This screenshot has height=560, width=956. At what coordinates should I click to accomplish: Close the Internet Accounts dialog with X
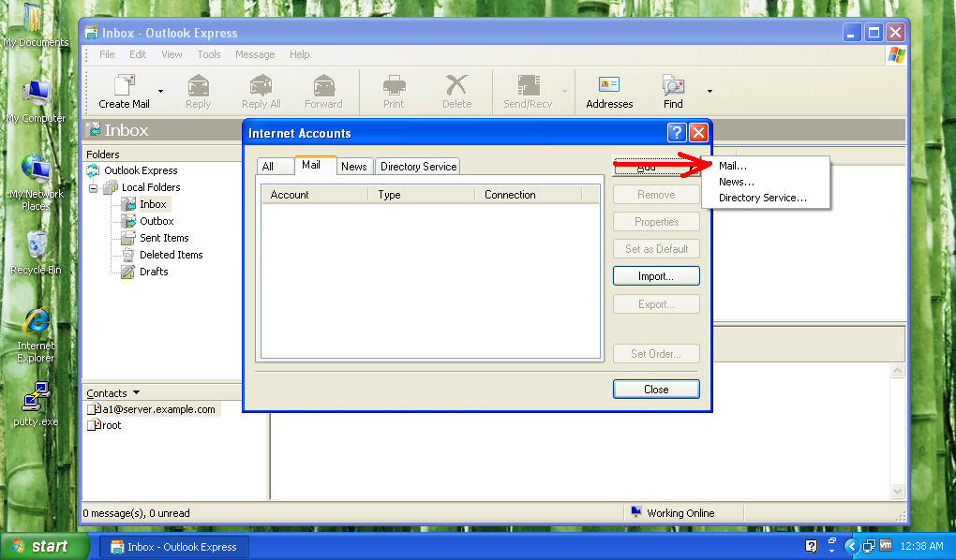pos(698,132)
